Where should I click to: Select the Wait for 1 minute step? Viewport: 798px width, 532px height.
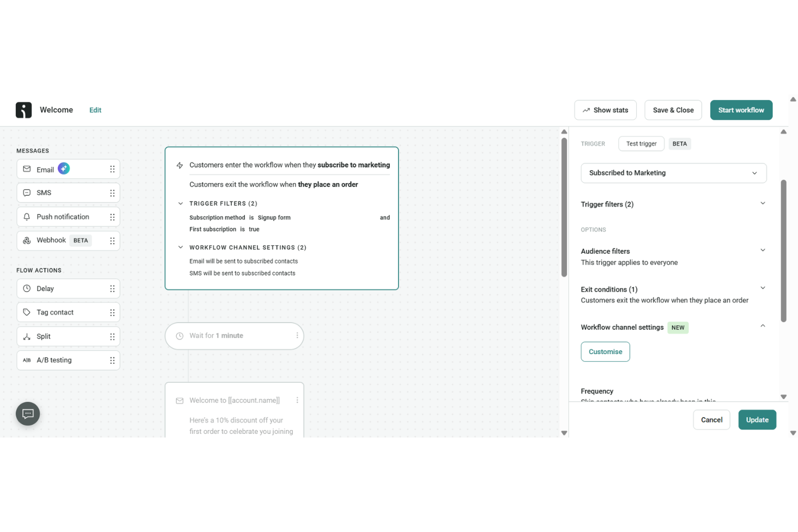pos(235,336)
